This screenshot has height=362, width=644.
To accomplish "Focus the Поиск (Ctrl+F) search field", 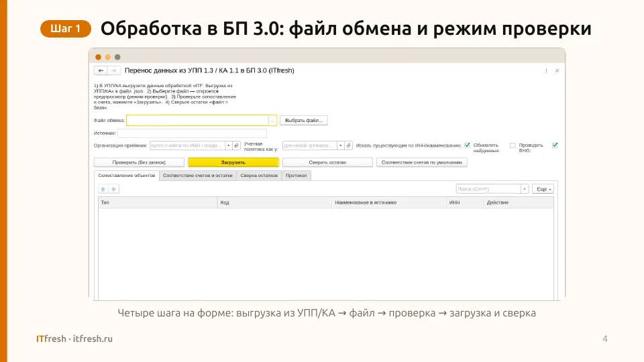I will pos(488,189).
